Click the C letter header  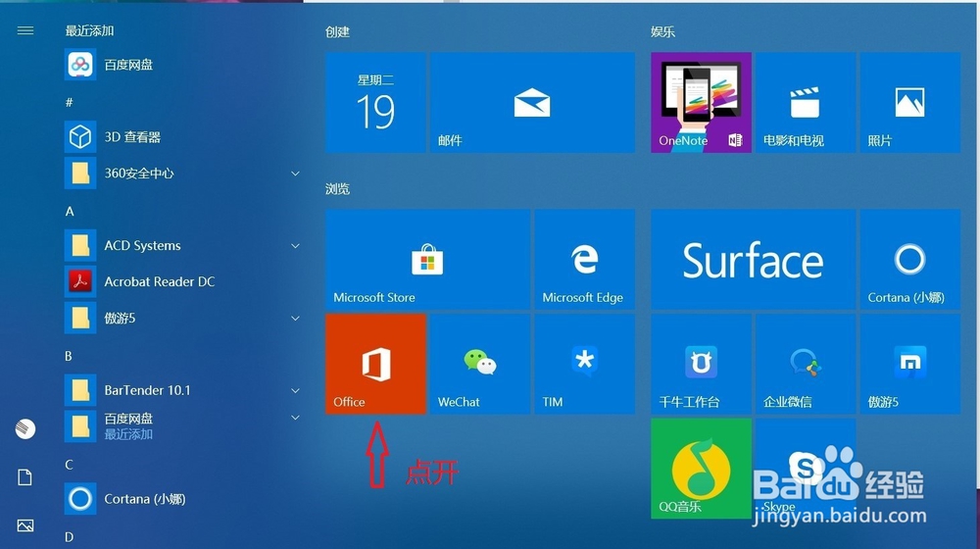69,465
